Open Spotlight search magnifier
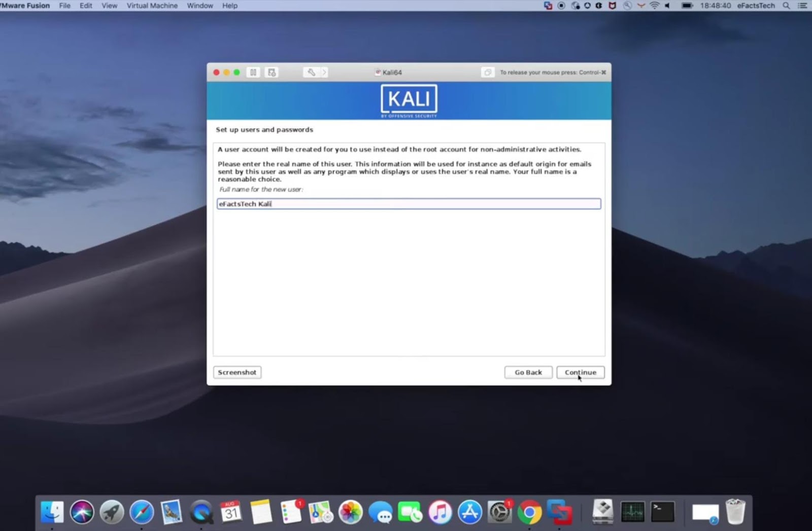Image resolution: width=812 pixels, height=531 pixels. tap(786, 6)
